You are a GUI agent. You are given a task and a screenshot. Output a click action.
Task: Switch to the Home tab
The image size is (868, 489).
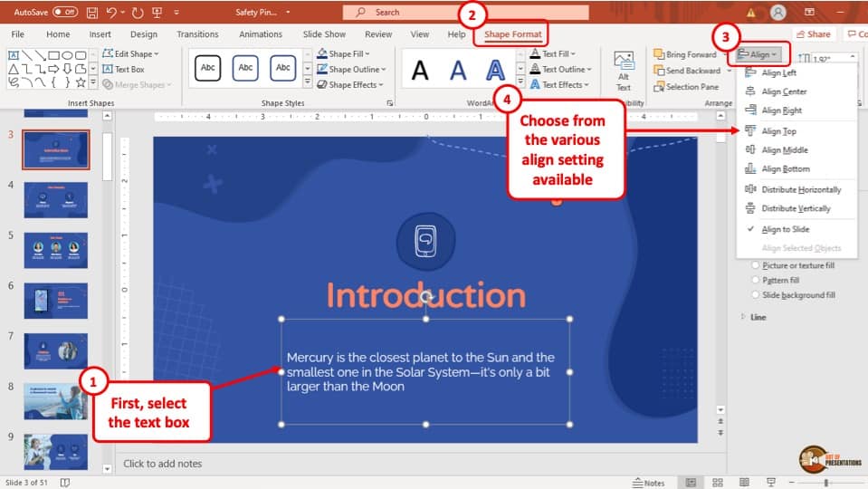coord(58,34)
